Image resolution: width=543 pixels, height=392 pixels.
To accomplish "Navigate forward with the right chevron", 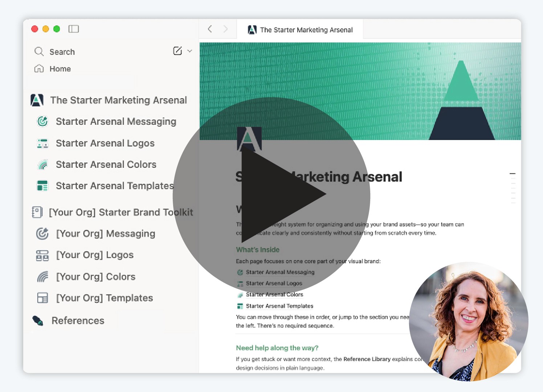I will [x=225, y=29].
